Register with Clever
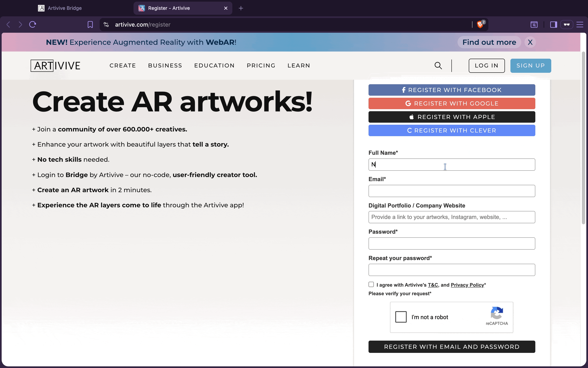Screen dimensions: 588x368 tap(452, 130)
